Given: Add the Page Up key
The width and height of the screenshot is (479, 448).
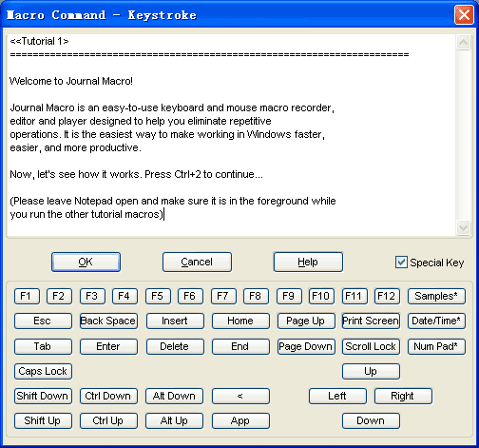Looking at the screenshot, I should click(x=306, y=321).
